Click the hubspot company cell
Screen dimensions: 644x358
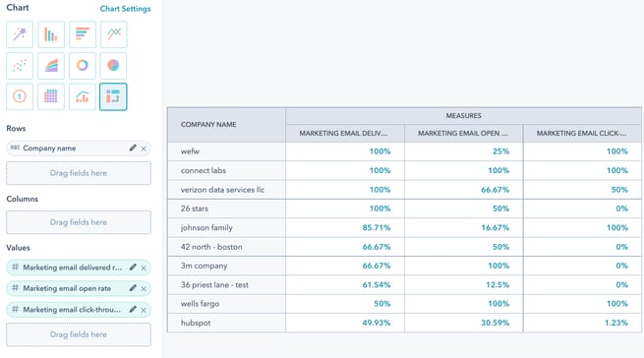[226, 323]
